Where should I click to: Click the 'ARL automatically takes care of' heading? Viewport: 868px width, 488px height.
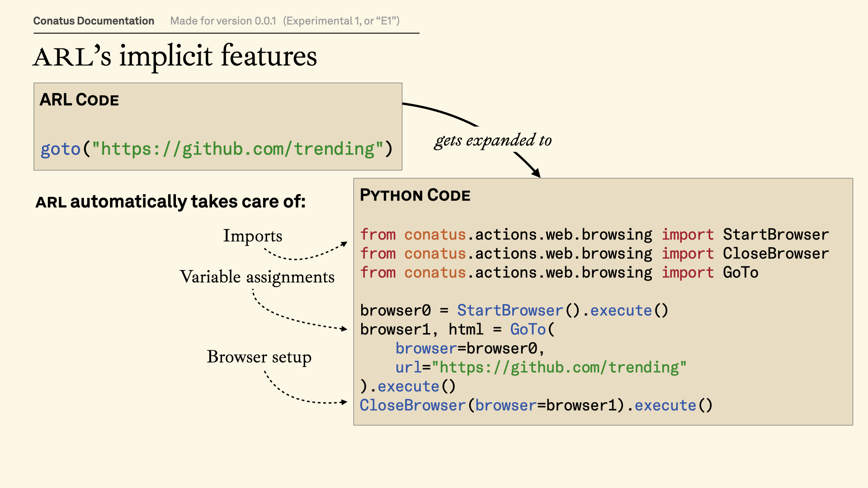point(170,202)
